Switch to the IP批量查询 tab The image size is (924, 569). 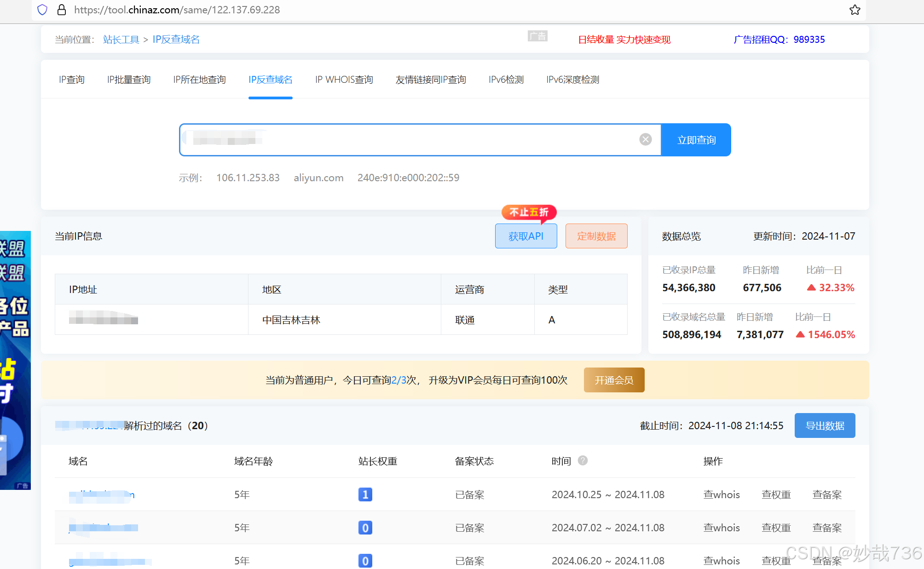point(129,80)
